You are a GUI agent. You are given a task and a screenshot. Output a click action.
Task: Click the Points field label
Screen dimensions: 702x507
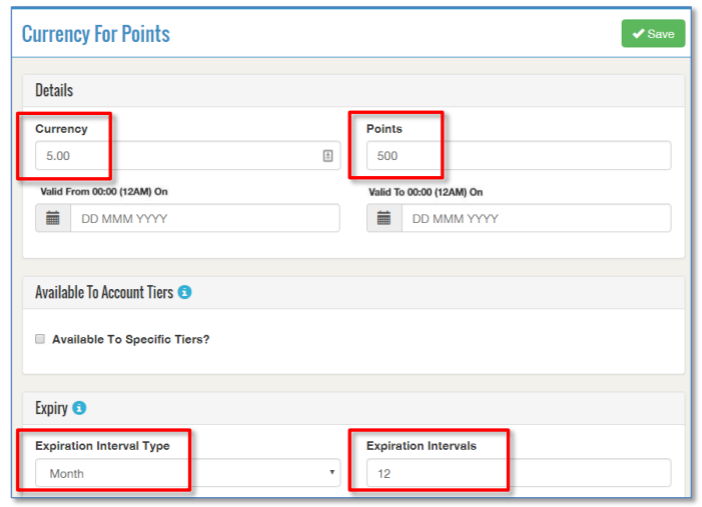click(x=384, y=129)
